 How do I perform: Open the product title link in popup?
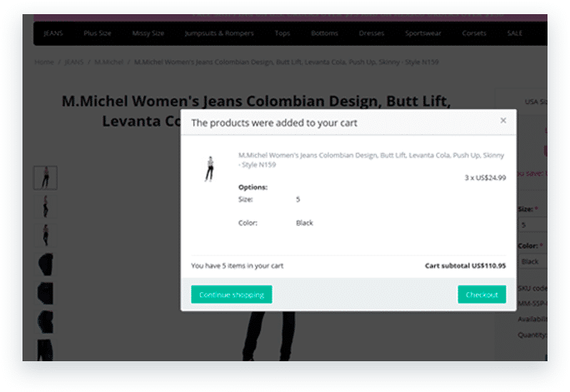[371, 159]
